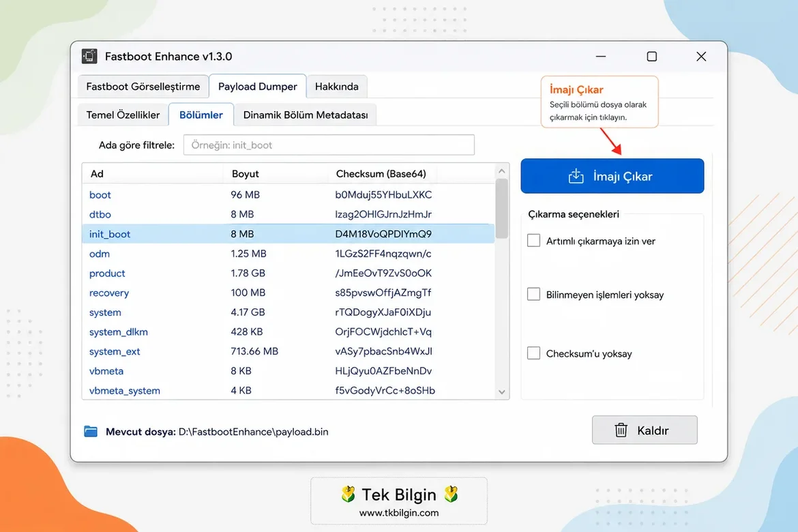The height and width of the screenshot is (532, 798).
Task: Select the odm partition row
Action: click(x=288, y=254)
